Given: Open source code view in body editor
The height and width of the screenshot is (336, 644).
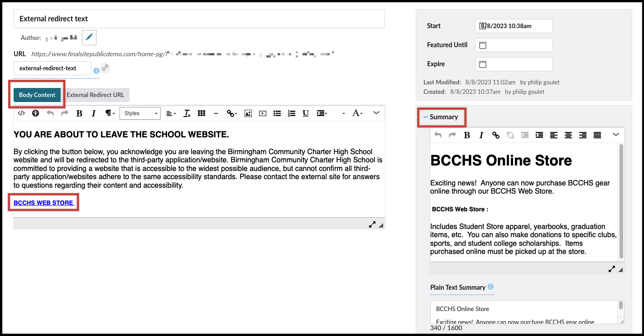Looking at the screenshot, I should 21,113.
